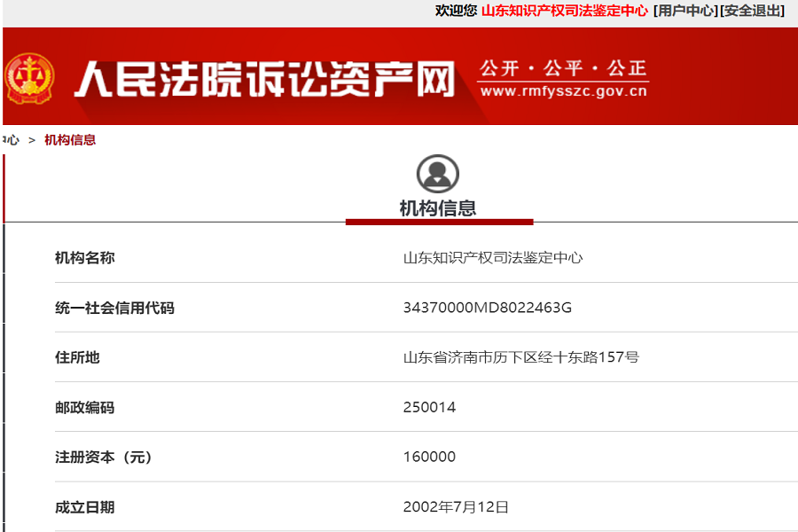Click the 邮政编码 label
798x532 pixels.
pyautogui.click(x=85, y=407)
